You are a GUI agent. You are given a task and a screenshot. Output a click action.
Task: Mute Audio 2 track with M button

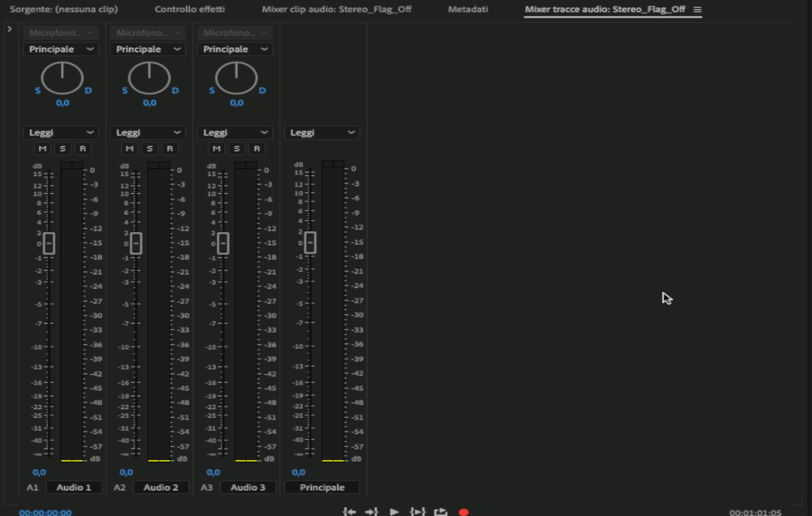[129, 148]
